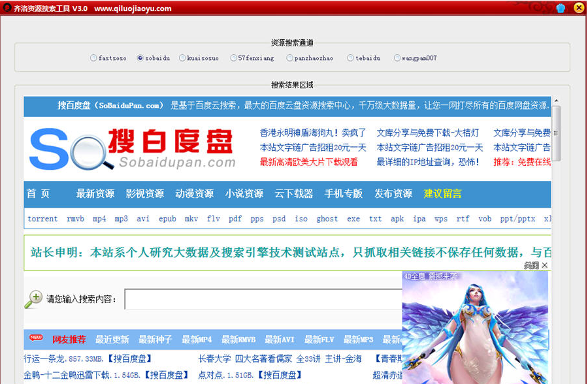The width and height of the screenshot is (588, 384).
Task: Select the kuaisosuo radio button
Action: [184, 58]
